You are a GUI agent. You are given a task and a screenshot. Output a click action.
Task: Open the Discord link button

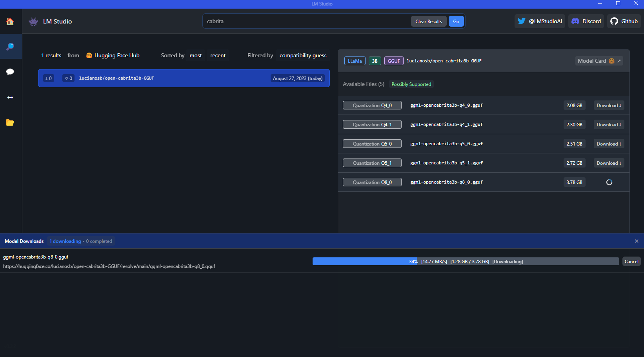586,21
